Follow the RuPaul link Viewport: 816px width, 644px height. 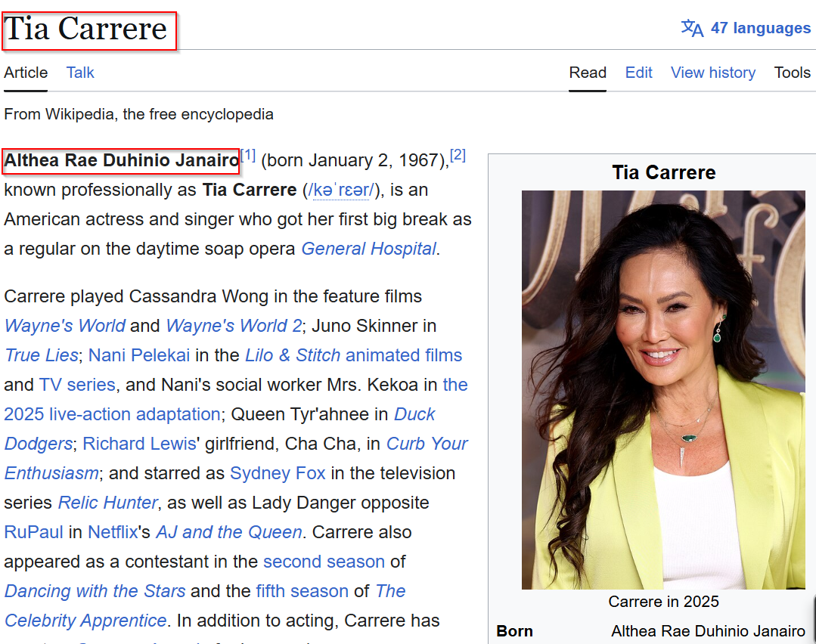tap(33, 532)
